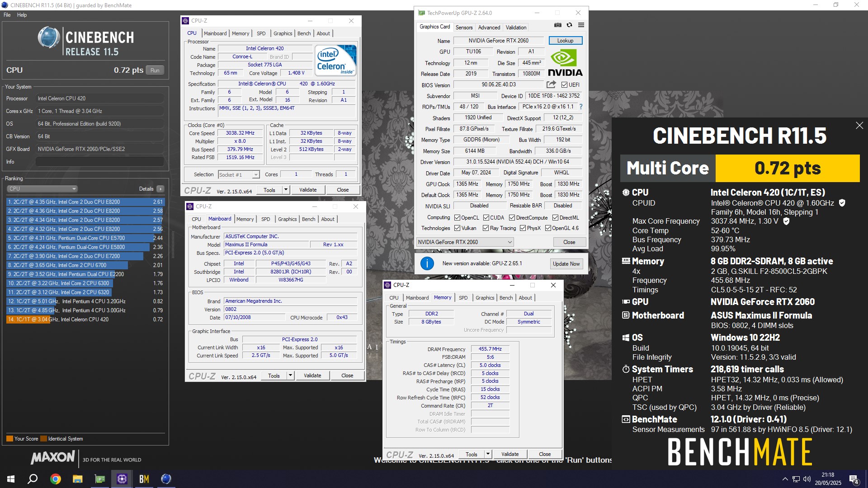Select ranking row 1 Core 2 Duo E8200 4.35 GHz

click(x=85, y=202)
